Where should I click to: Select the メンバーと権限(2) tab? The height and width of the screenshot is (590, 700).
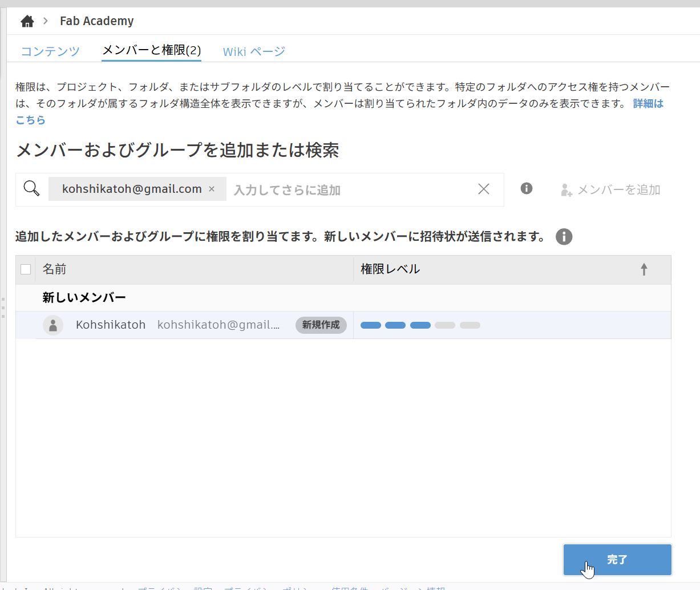151,50
